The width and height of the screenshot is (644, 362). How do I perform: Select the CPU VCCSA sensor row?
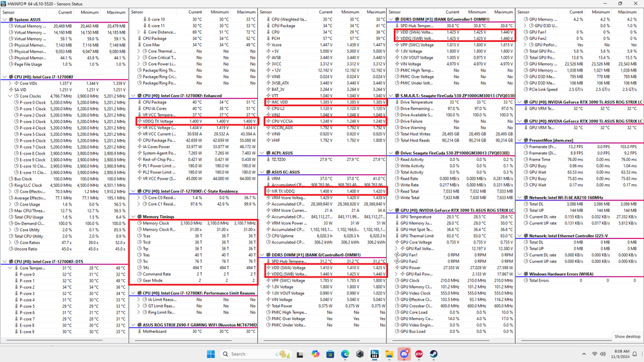pyautogui.click(x=326, y=122)
